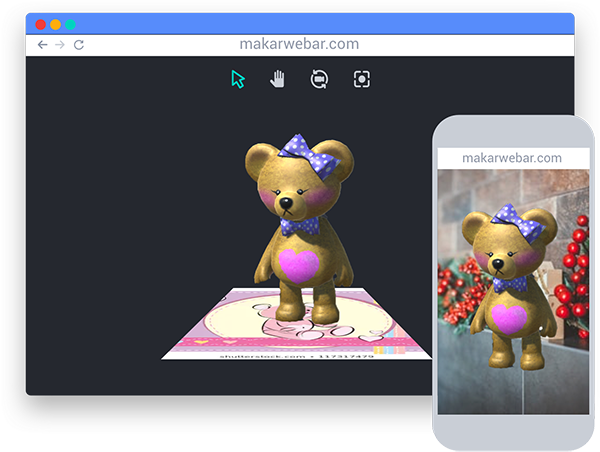Minimize the window using the yellow button
Screen dimensions: 600x452
pos(55,24)
